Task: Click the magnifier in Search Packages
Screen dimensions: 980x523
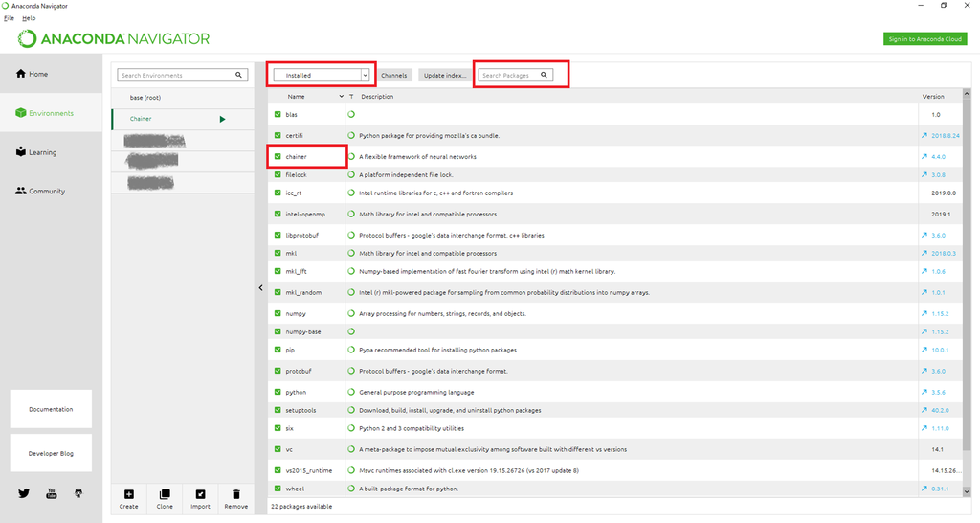Action: point(544,75)
